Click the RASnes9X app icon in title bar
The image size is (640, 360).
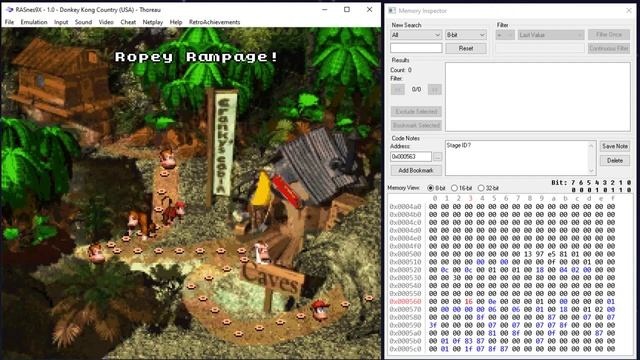pos(9,9)
